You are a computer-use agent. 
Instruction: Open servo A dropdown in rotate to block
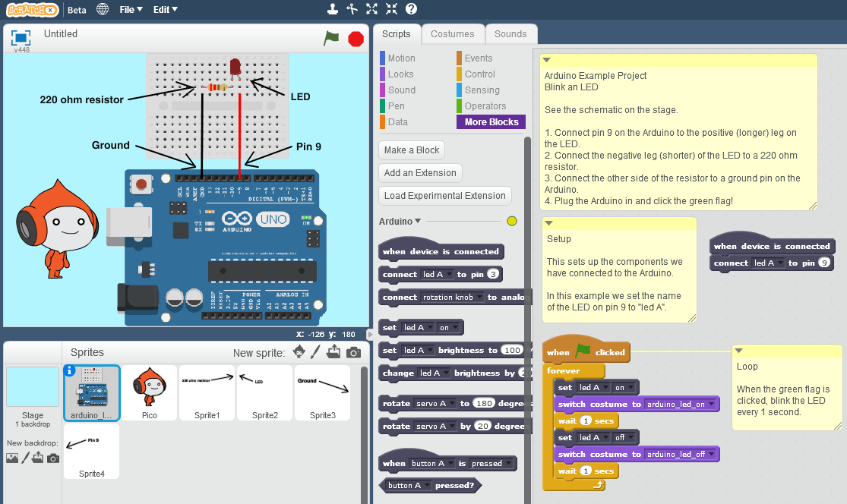click(x=435, y=403)
